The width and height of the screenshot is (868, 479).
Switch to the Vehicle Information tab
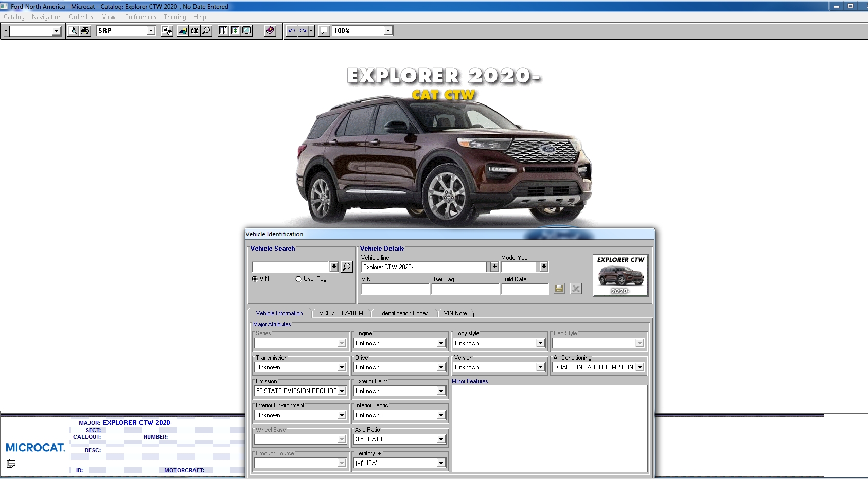tap(279, 313)
